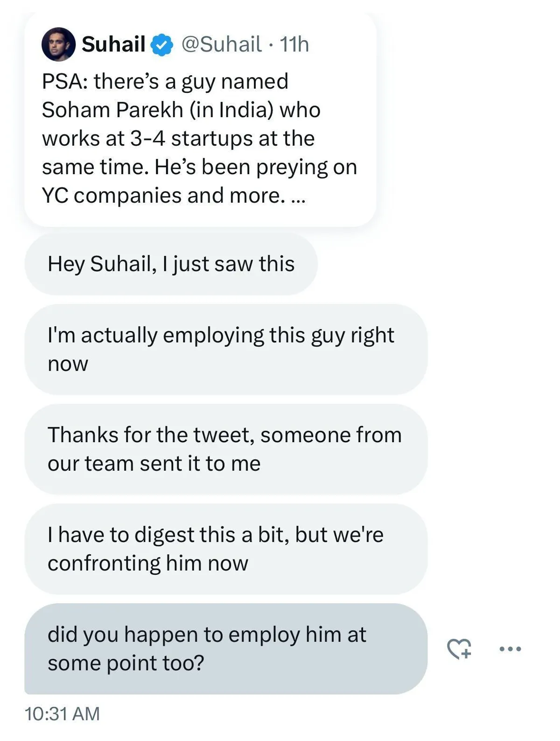Click the blue verified badge beside Suhail
Image resolution: width=560 pixels, height=741 pixels.
coord(162,45)
